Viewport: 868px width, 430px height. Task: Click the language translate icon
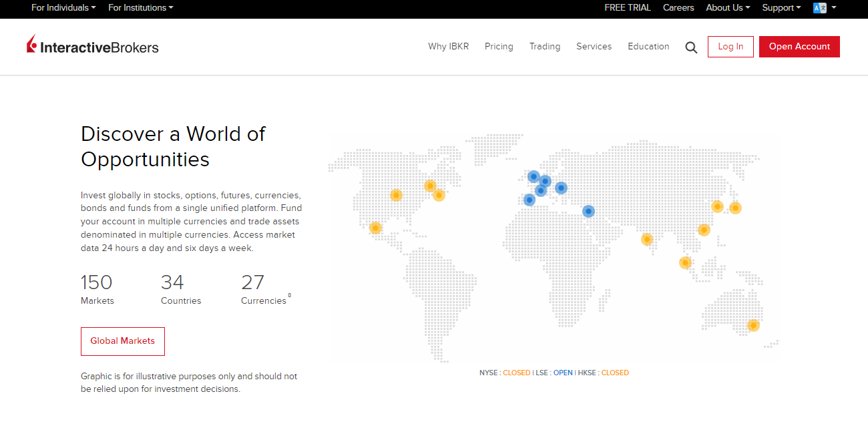[x=820, y=8]
